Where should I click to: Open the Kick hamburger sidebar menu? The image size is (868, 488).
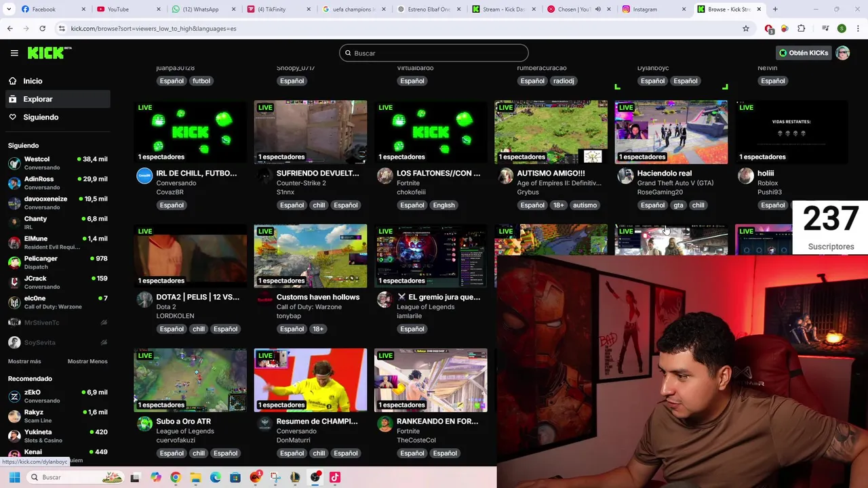tap(14, 53)
